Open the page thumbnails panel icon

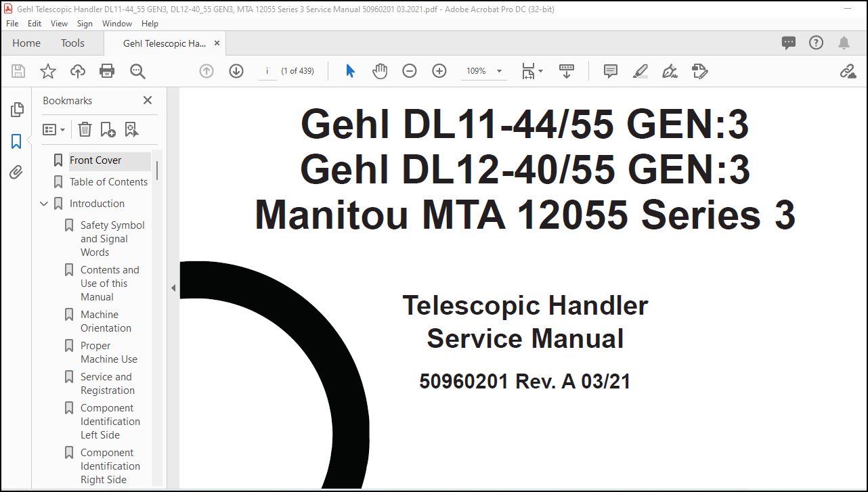click(x=17, y=110)
